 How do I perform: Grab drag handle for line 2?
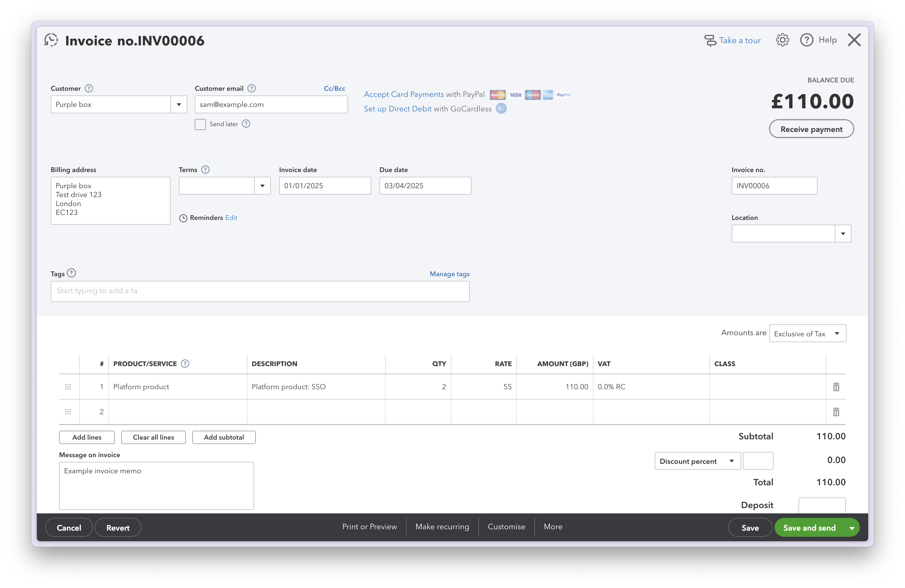click(68, 412)
